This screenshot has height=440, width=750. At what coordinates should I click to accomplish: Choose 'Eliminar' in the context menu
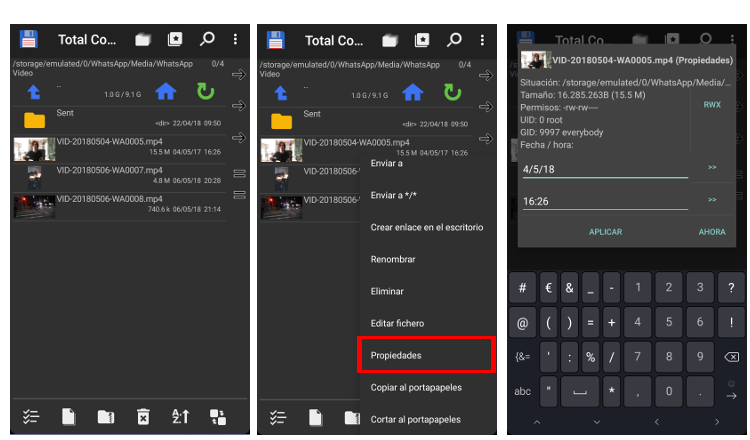tap(427, 291)
